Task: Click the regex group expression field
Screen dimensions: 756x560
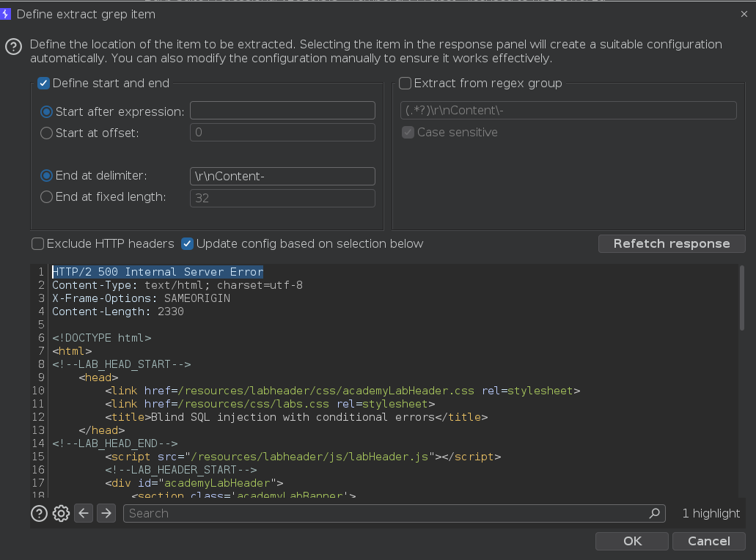Action: [x=568, y=111]
